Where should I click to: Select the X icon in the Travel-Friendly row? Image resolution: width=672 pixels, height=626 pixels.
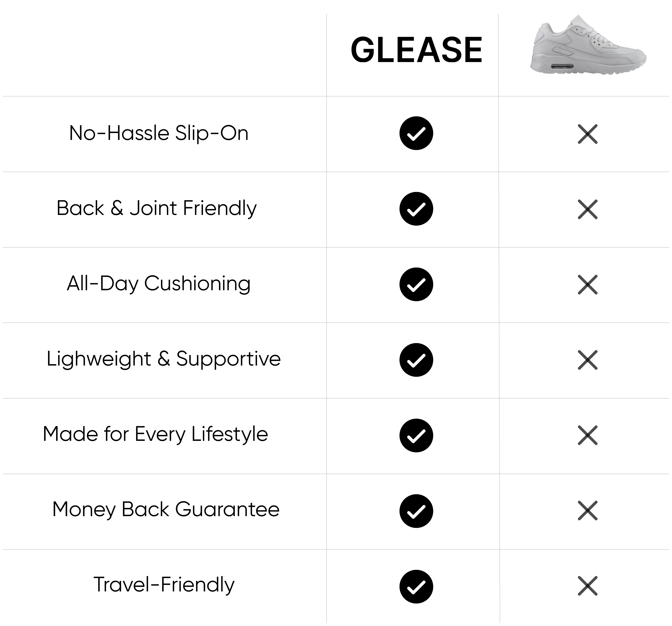587,586
